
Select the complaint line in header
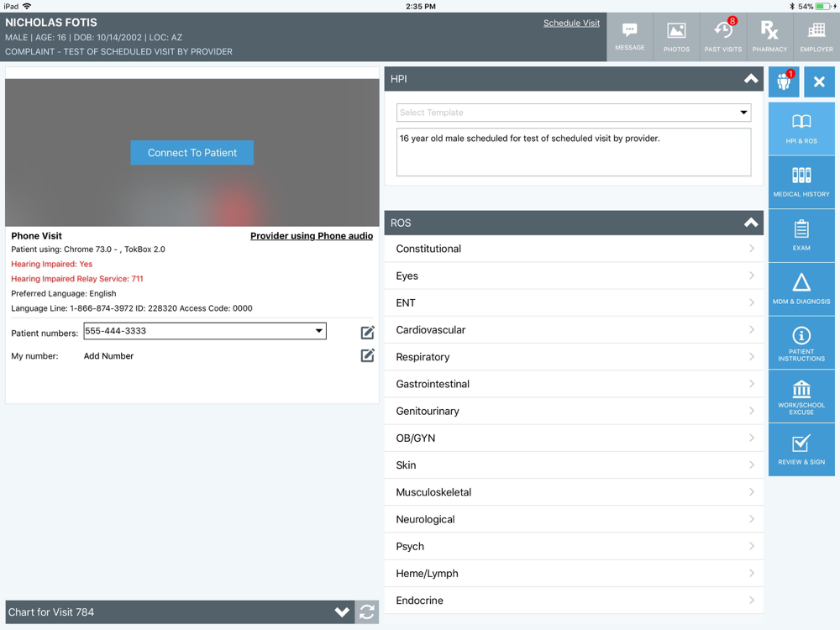(x=119, y=52)
